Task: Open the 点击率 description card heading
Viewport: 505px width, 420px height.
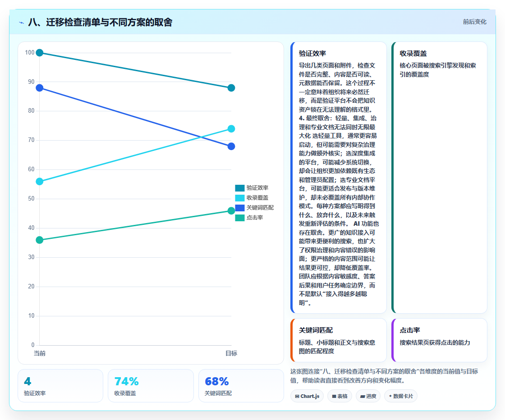Action: pyautogui.click(x=410, y=330)
